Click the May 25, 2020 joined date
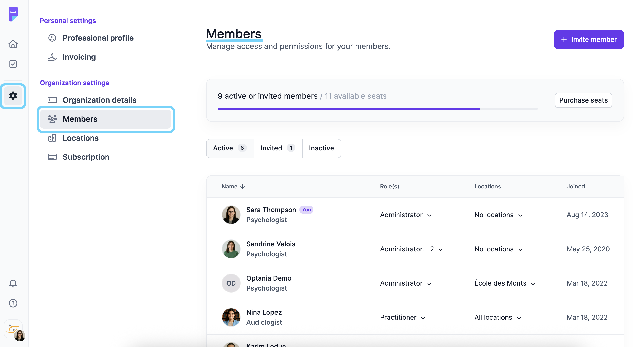Screen dimensions: 644x347 [x=588, y=249]
